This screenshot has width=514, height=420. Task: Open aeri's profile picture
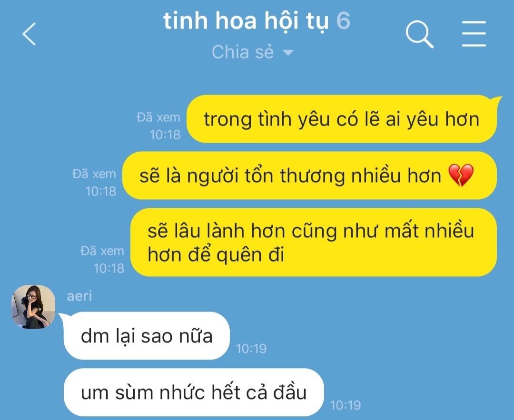point(33,307)
